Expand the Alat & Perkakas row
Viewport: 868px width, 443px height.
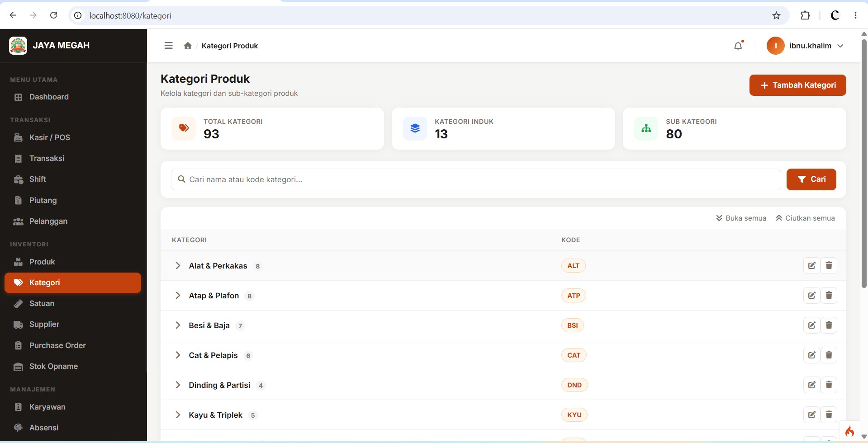point(178,265)
